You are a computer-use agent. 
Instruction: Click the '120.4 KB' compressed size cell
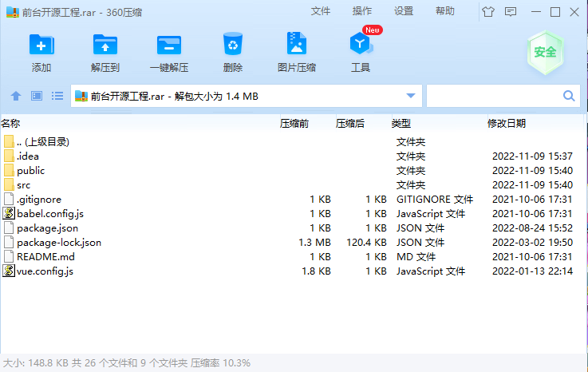tap(366, 242)
